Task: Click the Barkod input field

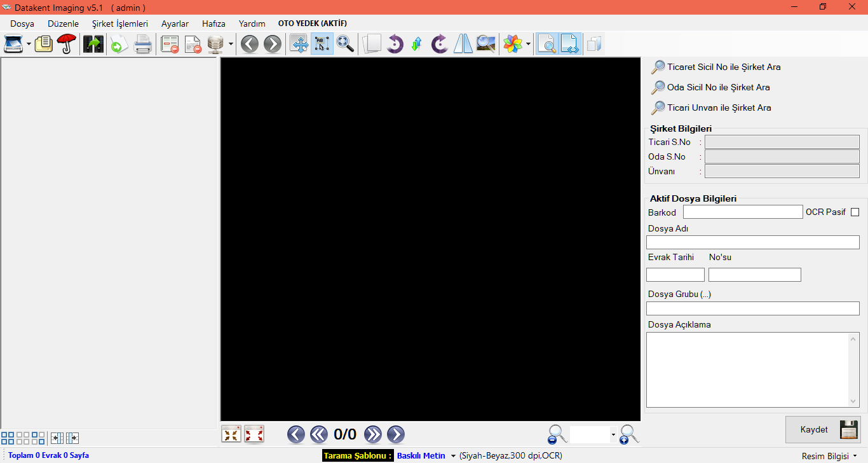Action: [742, 212]
